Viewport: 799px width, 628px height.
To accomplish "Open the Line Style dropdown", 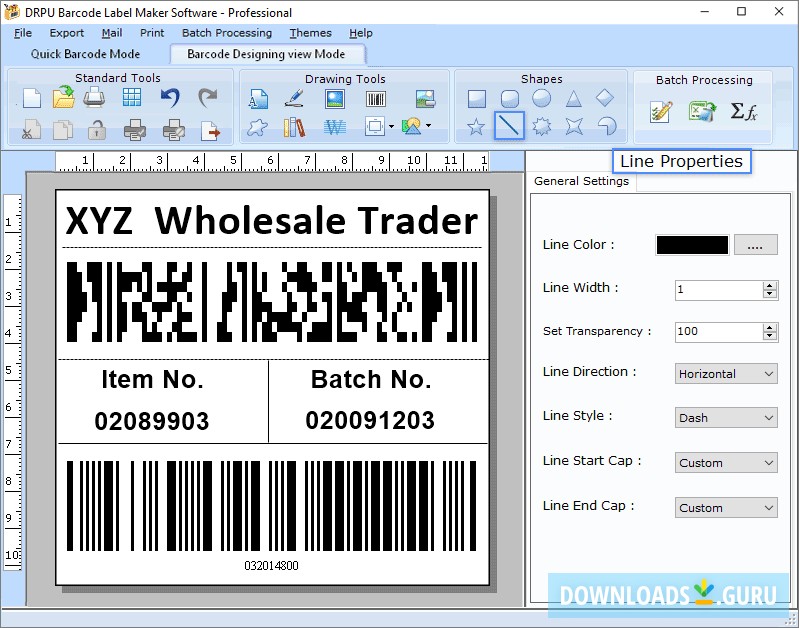I will pos(726,417).
